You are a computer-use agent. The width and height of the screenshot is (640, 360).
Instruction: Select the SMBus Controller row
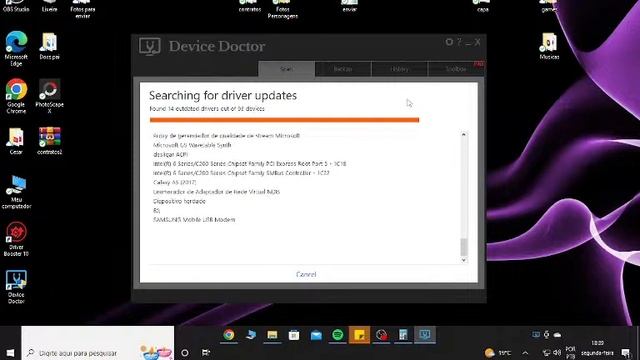click(241, 173)
